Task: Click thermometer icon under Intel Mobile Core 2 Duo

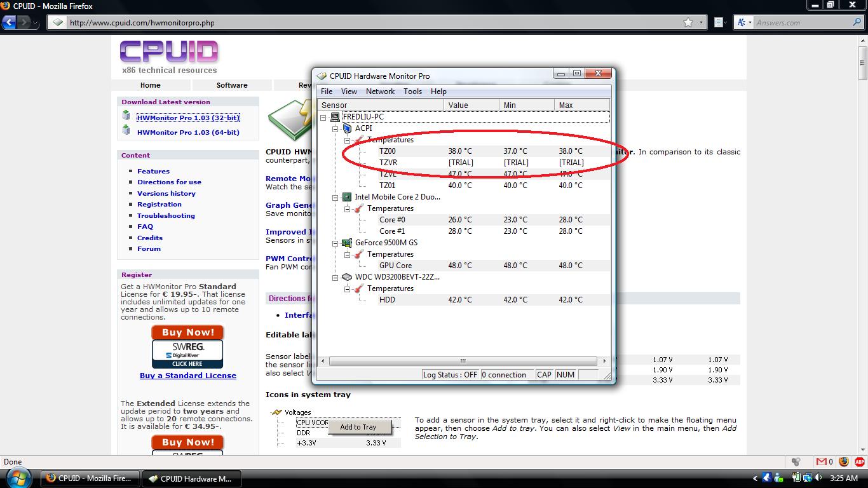Action: 359,208
